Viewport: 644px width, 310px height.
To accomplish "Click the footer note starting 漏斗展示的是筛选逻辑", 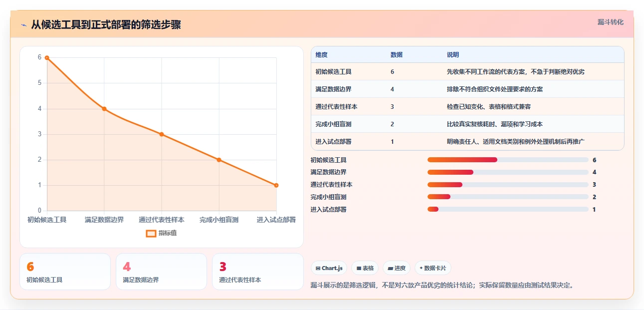I will pyautogui.click(x=442, y=286).
